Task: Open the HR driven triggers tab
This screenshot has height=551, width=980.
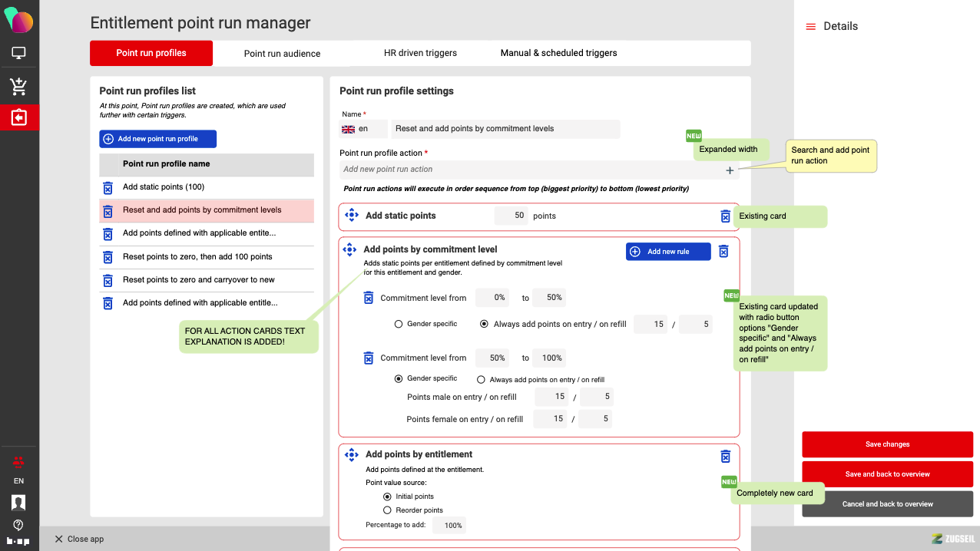Action: pyautogui.click(x=420, y=53)
